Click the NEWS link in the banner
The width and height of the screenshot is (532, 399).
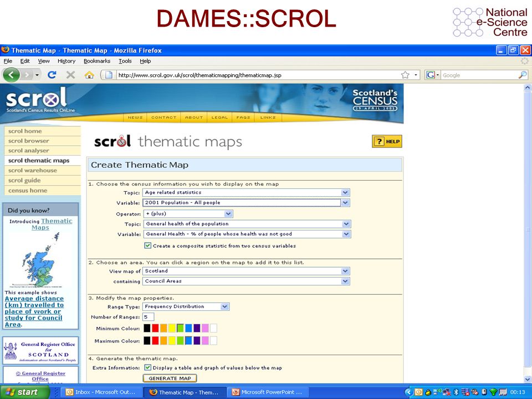(x=135, y=117)
